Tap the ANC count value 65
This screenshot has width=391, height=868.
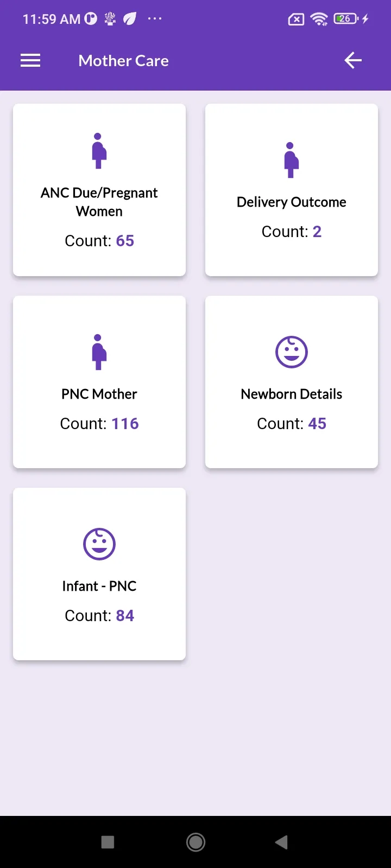pyautogui.click(x=125, y=241)
